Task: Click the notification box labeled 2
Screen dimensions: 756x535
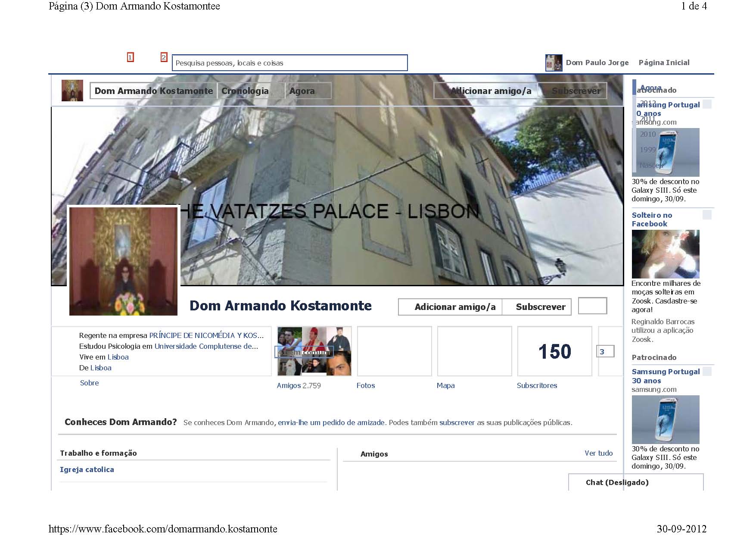Action: click(164, 57)
